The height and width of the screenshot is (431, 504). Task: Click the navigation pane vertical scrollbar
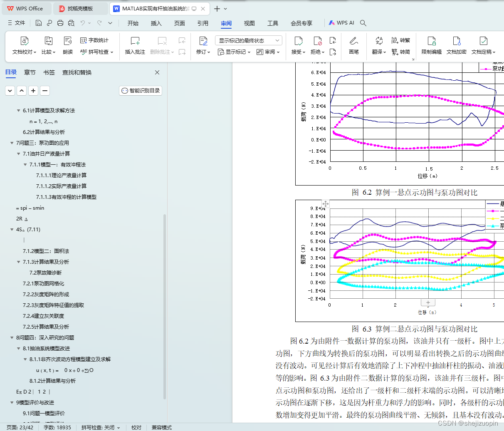165,307
